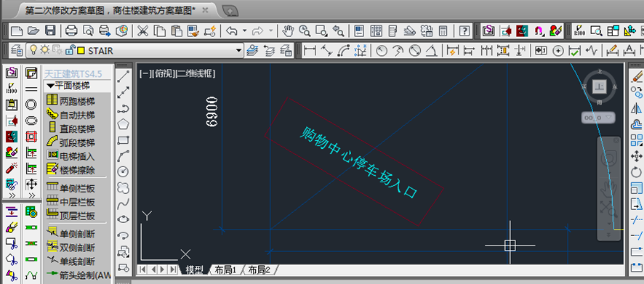
Task: Select the Line draw tool
Action: click(124, 76)
